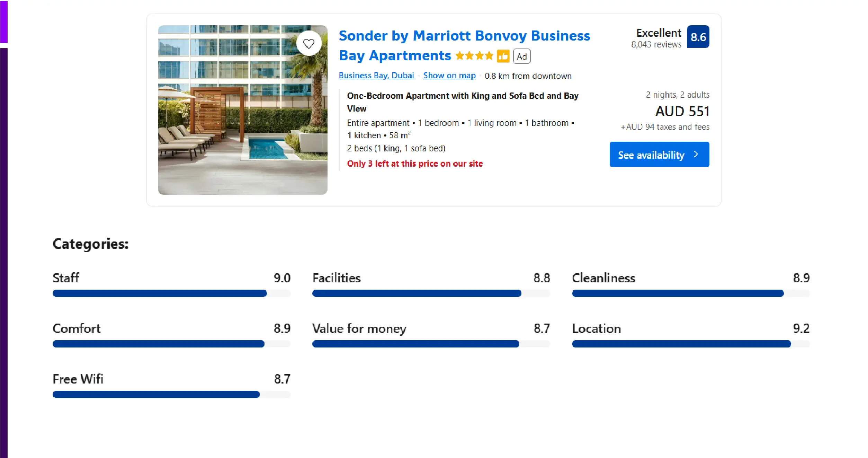Open the hotel pool photo thumbnail
This screenshot has height=458, width=868.
(x=242, y=110)
